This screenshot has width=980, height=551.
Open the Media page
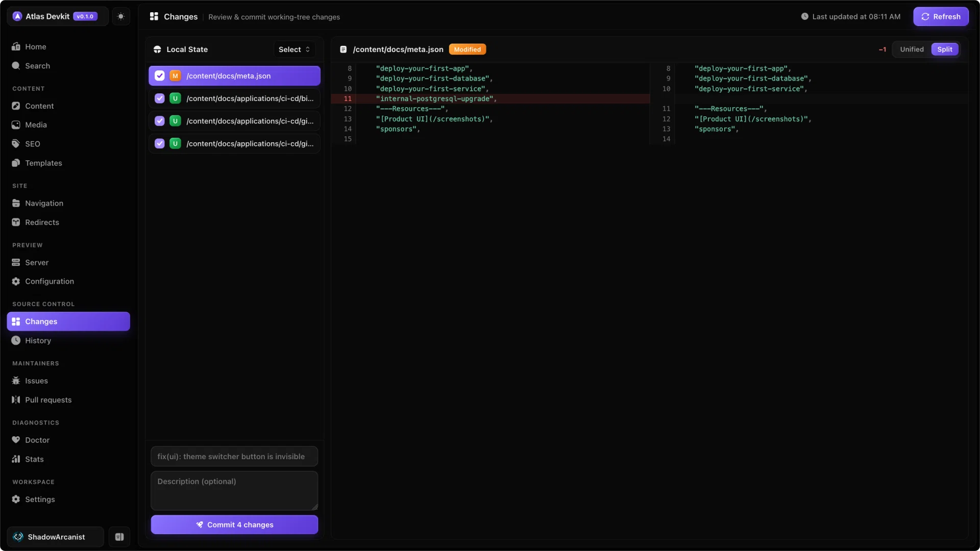[x=68, y=125]
